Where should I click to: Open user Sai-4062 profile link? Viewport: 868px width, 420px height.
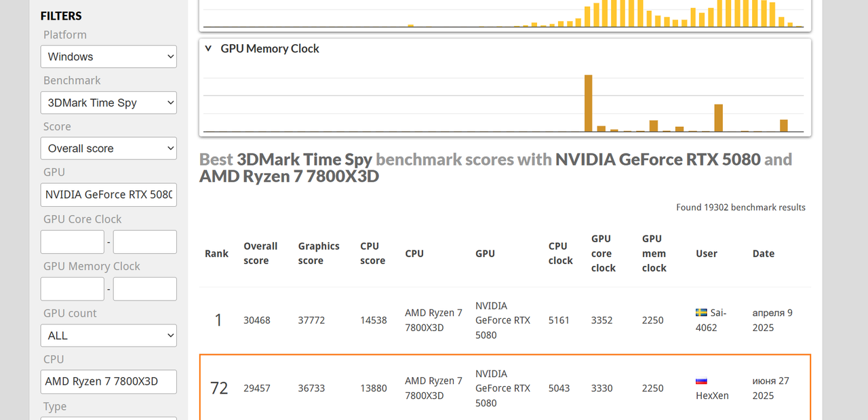pyautogui.click(x=711, y=320)
